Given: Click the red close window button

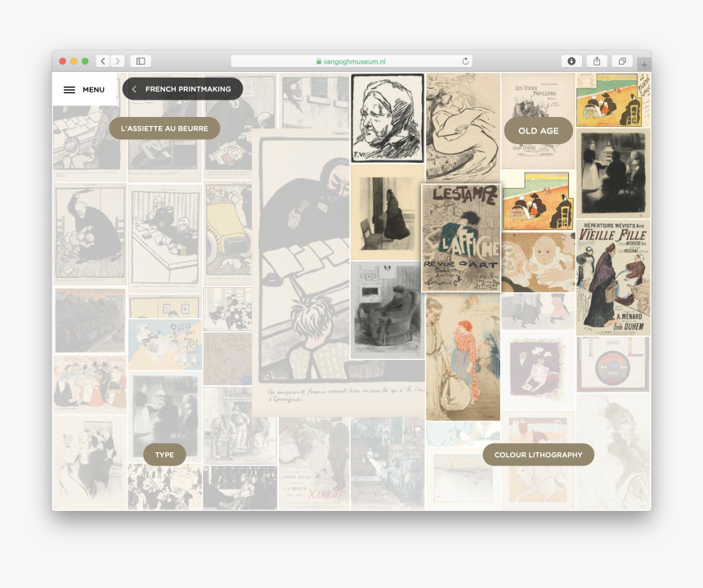Looking at the screenshot, I should coord(63,61).
